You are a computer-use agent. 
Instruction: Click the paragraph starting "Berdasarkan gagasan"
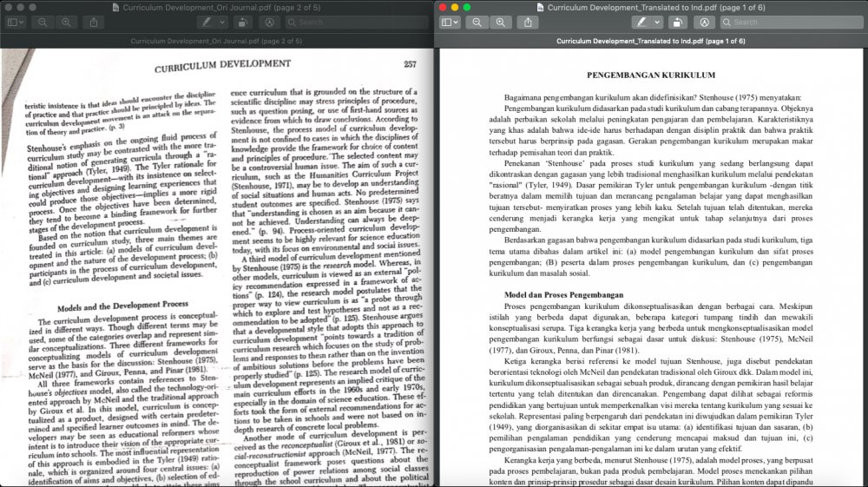651,257
